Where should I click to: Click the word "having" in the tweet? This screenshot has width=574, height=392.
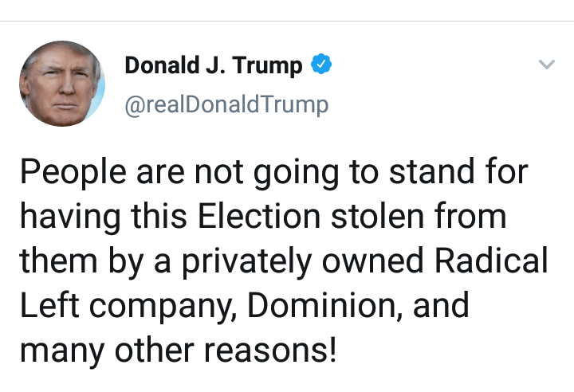pos(68,216)
